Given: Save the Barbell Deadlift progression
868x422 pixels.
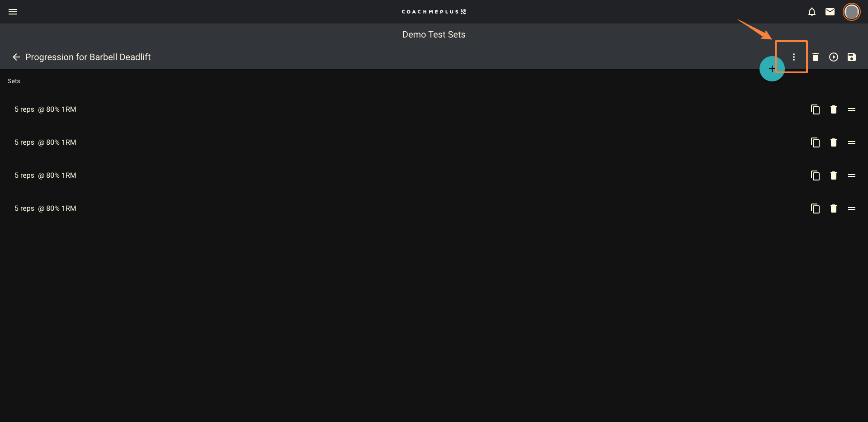Looking at the screenshot, I should click(852, 57).
